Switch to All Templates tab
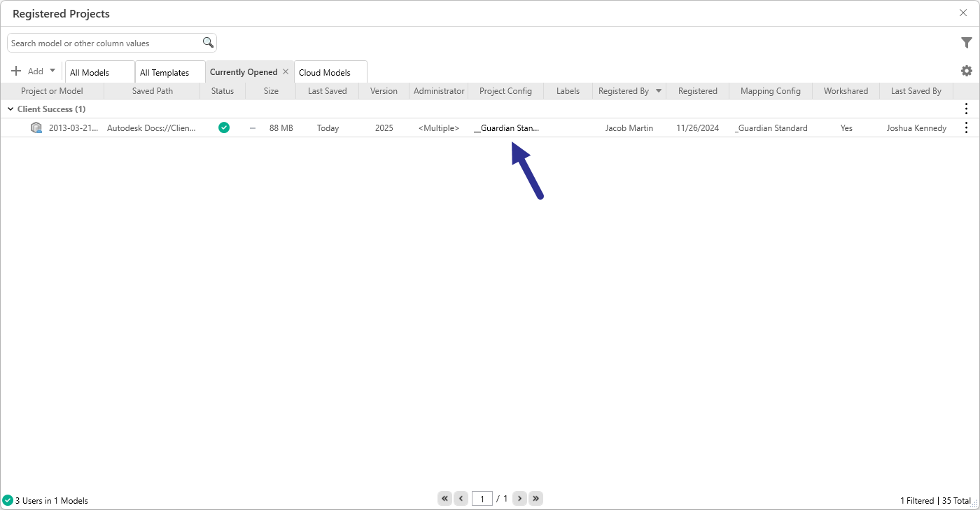Viewport: 980px width, 510px height. click(x=170, y=72)
